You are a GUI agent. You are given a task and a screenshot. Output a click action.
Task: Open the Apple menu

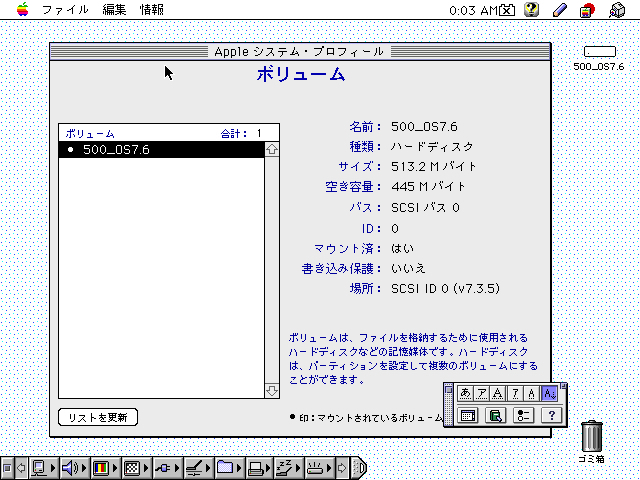(x=22, y=9)
